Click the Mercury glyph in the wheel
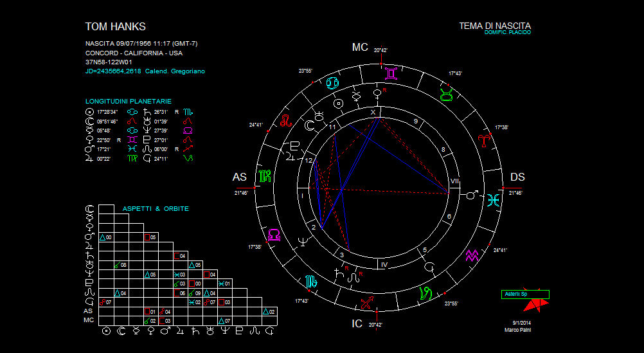644x353 pixels. pyautogui.click(x=357, y=96)
